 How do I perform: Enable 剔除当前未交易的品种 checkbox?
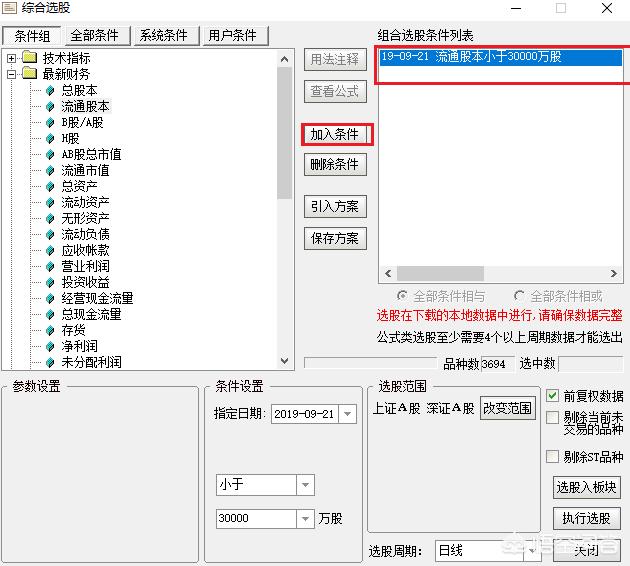pyautogui.click(x=553, y=418)
